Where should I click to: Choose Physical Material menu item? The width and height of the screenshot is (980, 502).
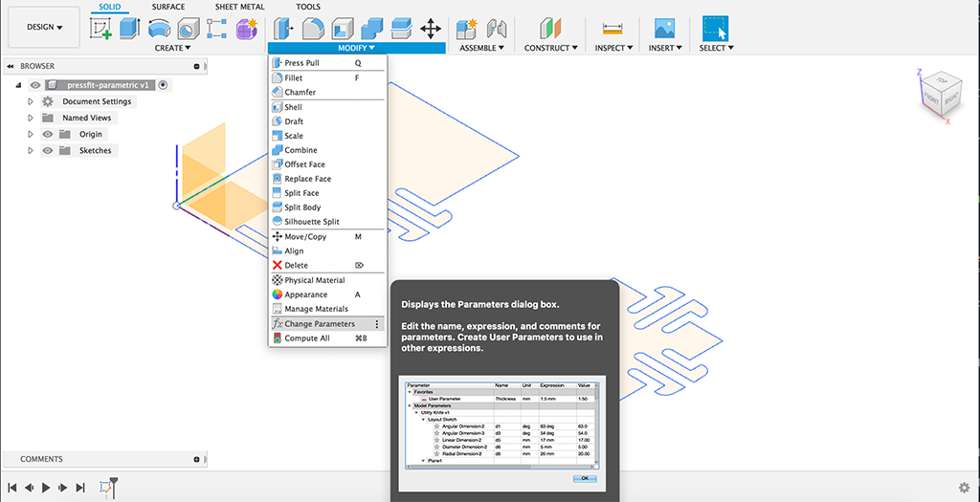coord(326,280)
